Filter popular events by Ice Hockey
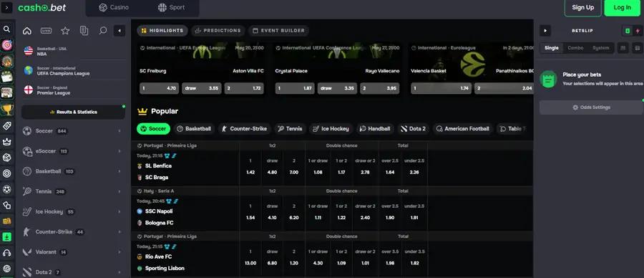Screen dimensions: 644x278 331,129
